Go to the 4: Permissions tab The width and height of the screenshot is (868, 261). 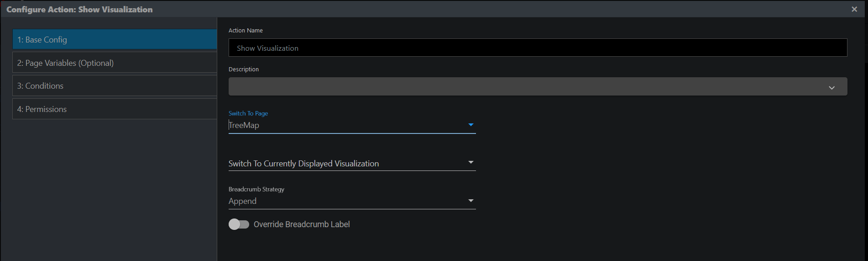[114, 109]
